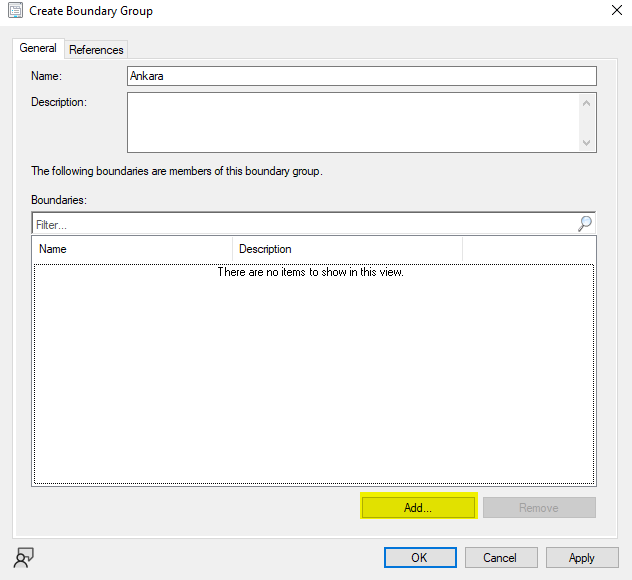Sort boundaries by Name column header

pyautogui.click(x=133, y=249)
